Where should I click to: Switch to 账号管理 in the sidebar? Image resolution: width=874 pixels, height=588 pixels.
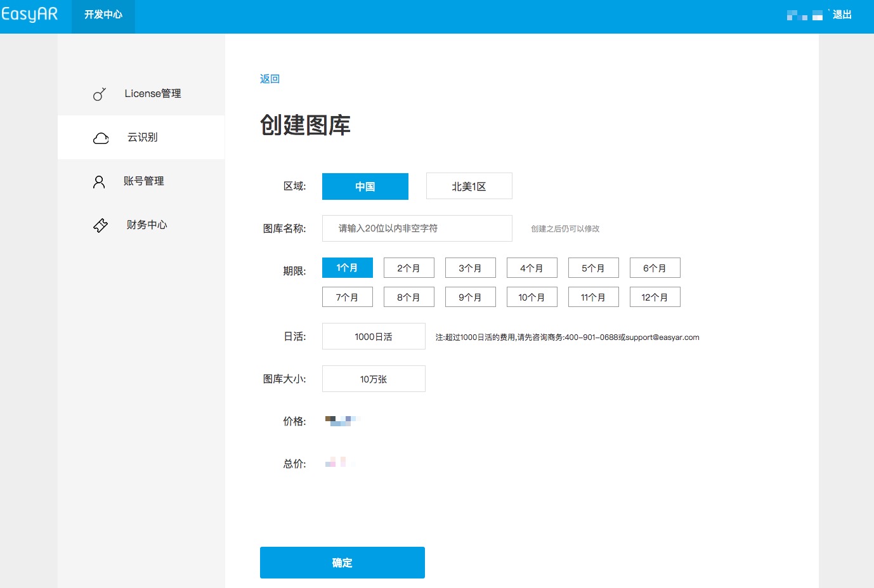point(144,181)
